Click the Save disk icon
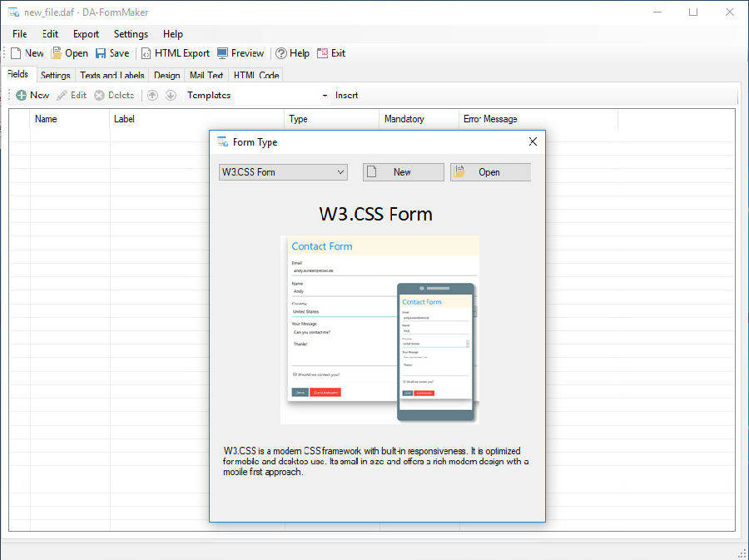 [101, 53]
